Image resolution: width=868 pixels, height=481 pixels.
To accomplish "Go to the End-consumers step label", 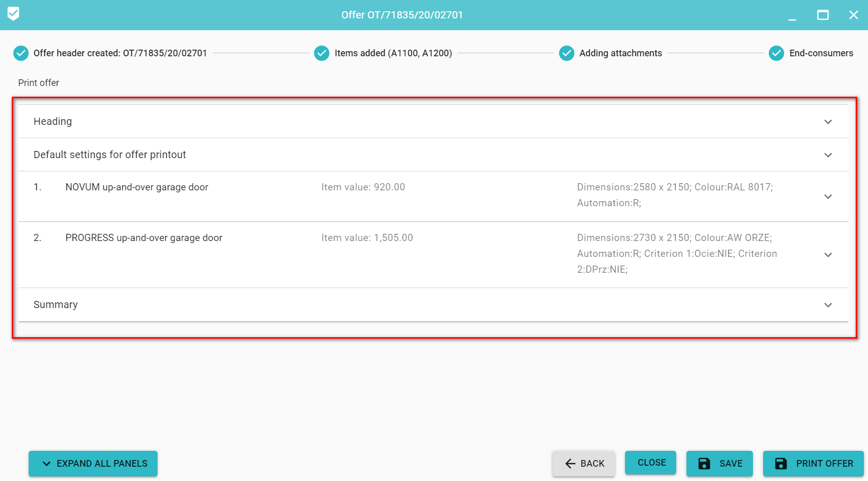I will pyautogui.click(x=821, y=53).
